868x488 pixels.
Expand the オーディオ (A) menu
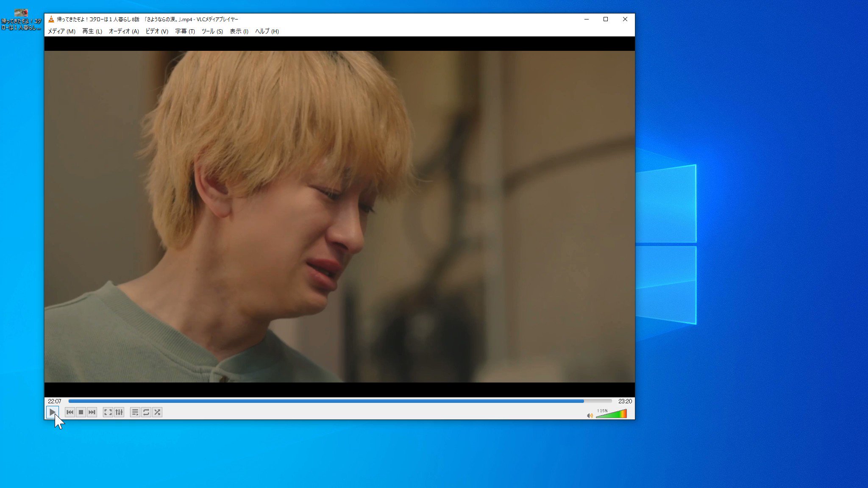click(x=124, y=31)
